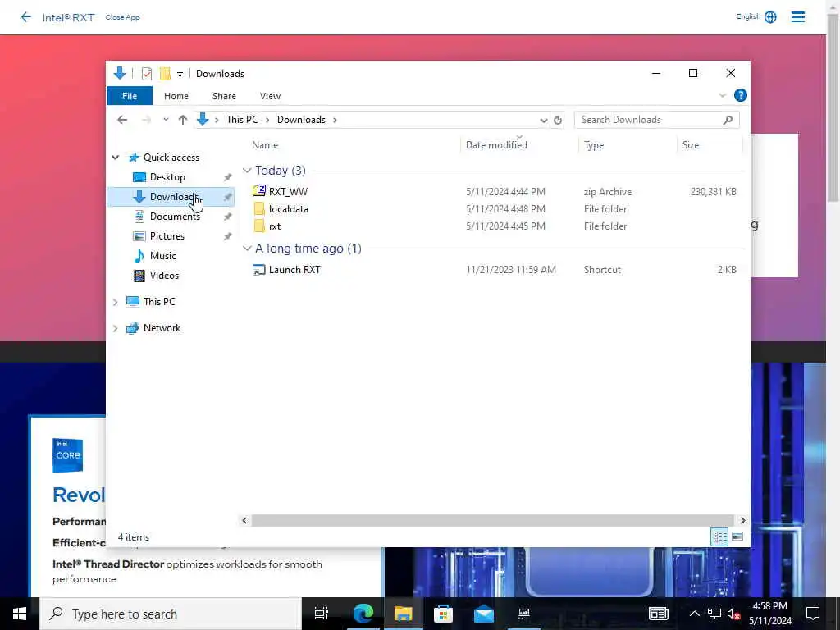Collapse the Today (3) group

tap(247, 171)
